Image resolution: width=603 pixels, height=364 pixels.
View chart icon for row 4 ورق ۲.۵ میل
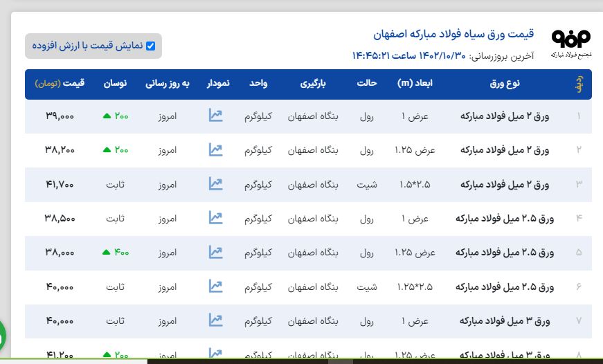click(x=215, y=218)
